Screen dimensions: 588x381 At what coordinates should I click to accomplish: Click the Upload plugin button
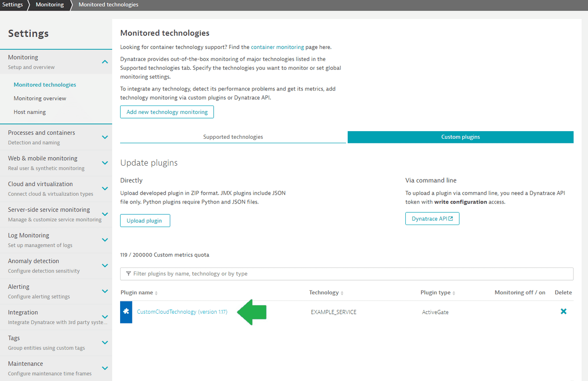145,220
